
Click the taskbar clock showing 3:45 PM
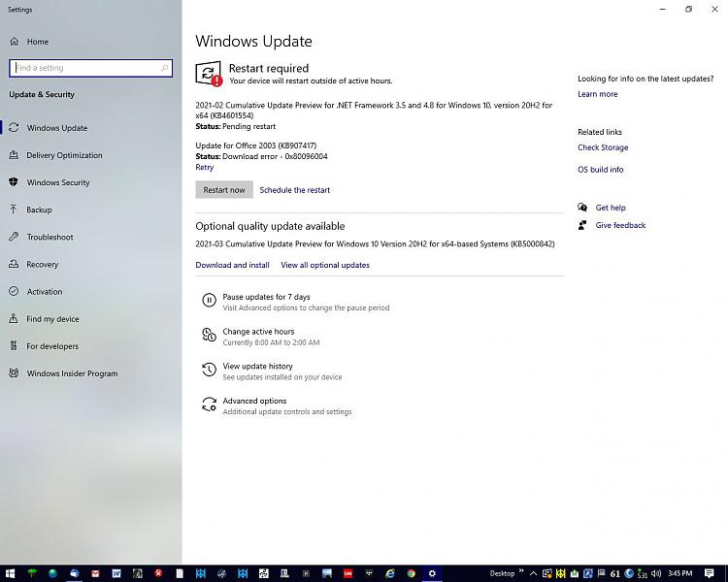tap(680, 573)
